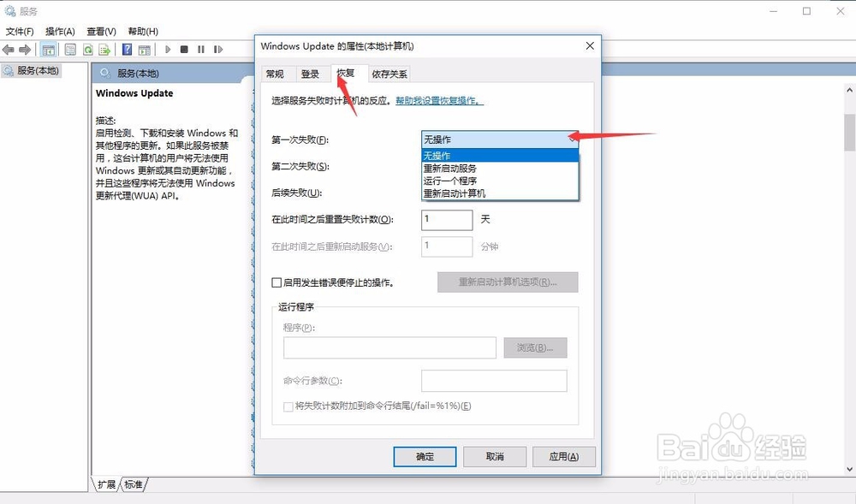This screenshot has height=504, width=856.
Task: Choose 无操作 from the dropdown list
Action: [x=500, y=156]
